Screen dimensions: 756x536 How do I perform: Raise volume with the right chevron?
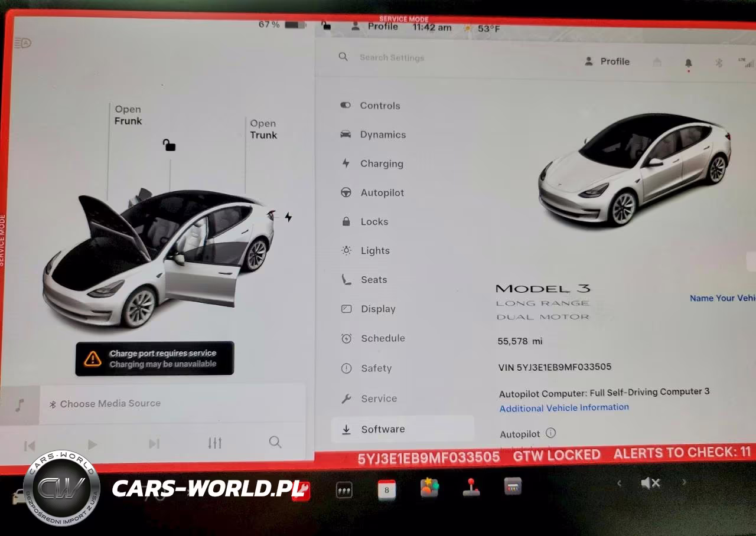click(684, 482)
